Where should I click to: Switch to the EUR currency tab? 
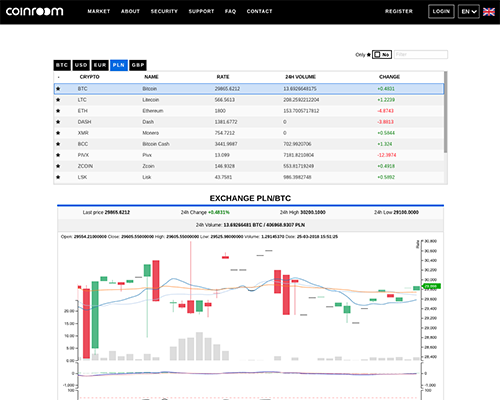(x=100, y=65)
